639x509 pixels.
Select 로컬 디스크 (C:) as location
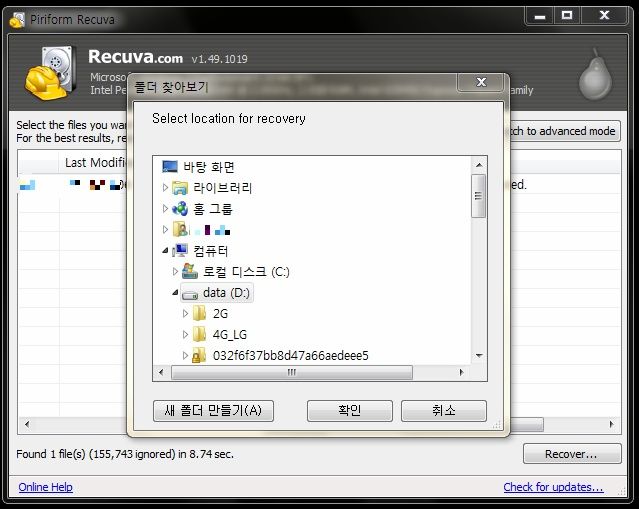[246, 272]
